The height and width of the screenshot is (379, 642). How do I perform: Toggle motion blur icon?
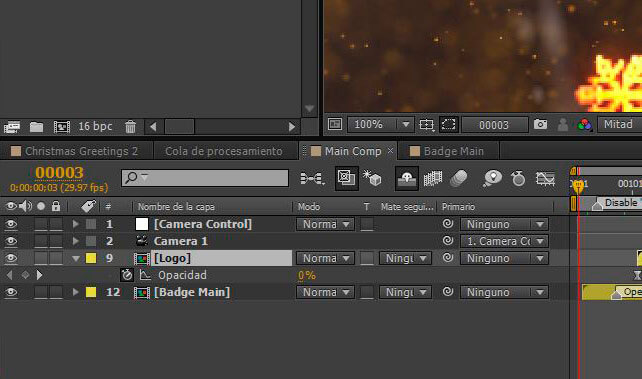coord(459,178)
